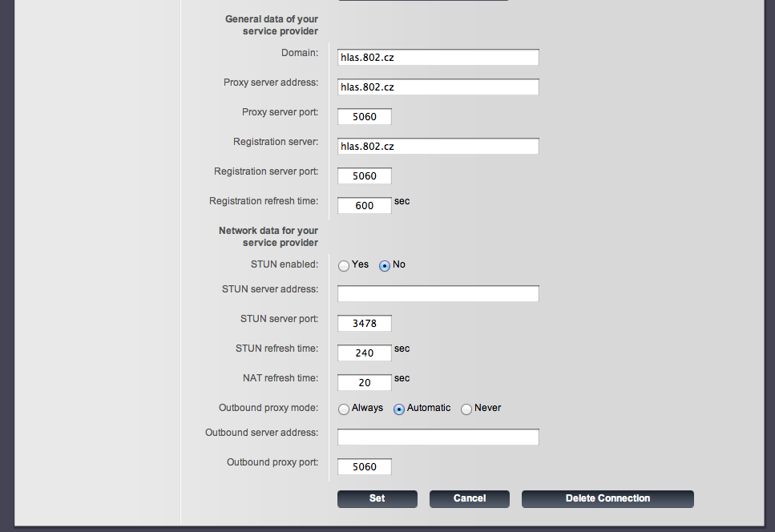Click the Delete Connection button
This screenshot has height=532, width=775.
click(x=607, y=499)
